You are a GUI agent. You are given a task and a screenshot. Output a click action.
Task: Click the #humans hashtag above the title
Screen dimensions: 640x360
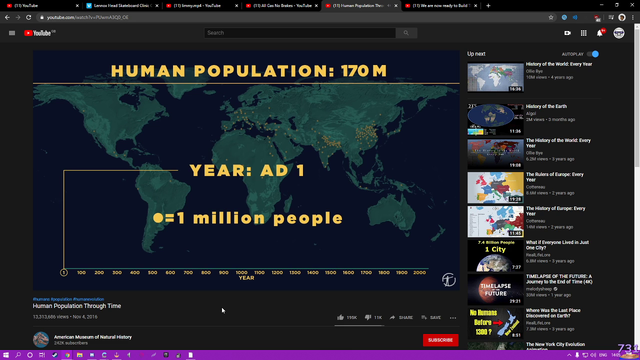coord(41,299)
